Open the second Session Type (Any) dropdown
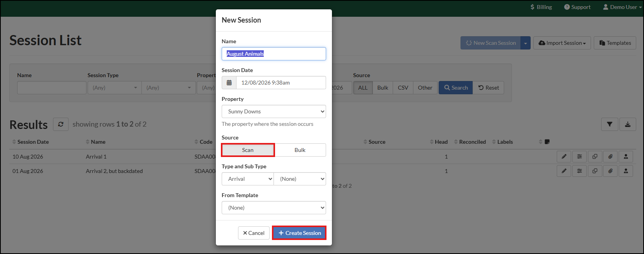The height and width of the screenshot is (254, 644). (168, 88)
